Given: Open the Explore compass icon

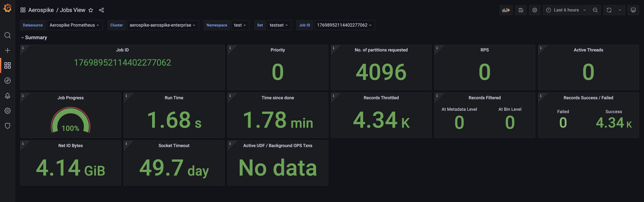Looking at the screenshot, I should tap(8, 81).
